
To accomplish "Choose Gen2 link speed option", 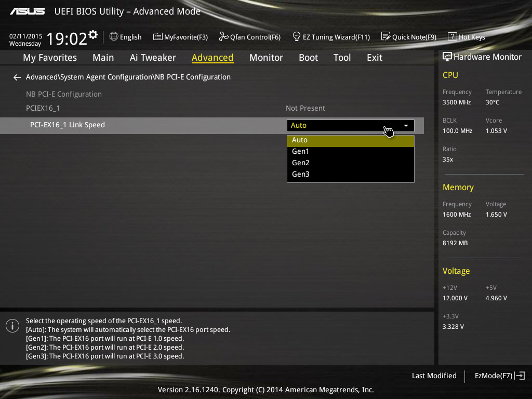I will coord(351,163).
